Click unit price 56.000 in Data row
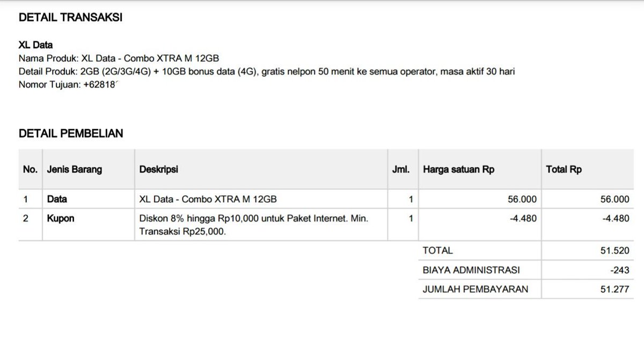Viewport: 644px width, 362px height. (x=522, y=200)
